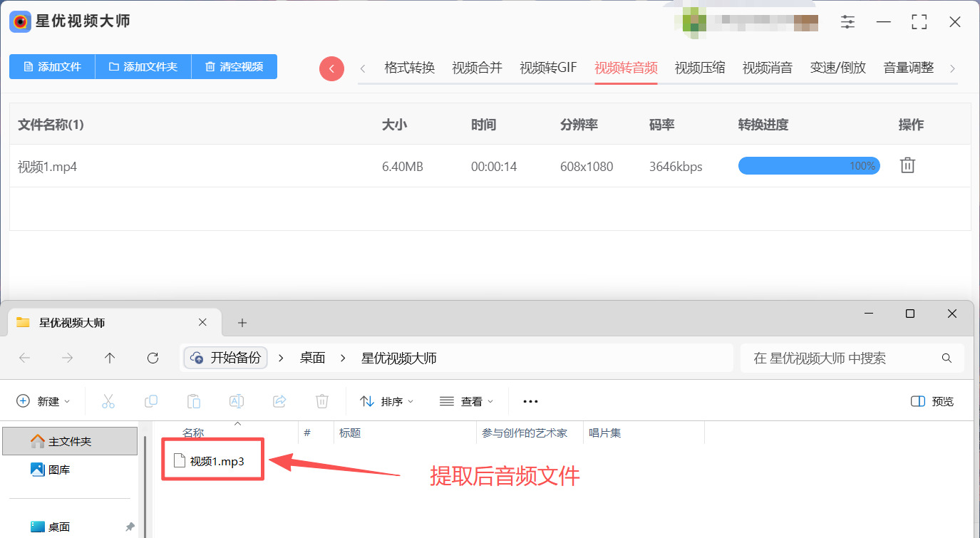Delete 视频1.mp4 with the trash icon
The height and width of the screenshot is (538, 980).
pos(907,165)
